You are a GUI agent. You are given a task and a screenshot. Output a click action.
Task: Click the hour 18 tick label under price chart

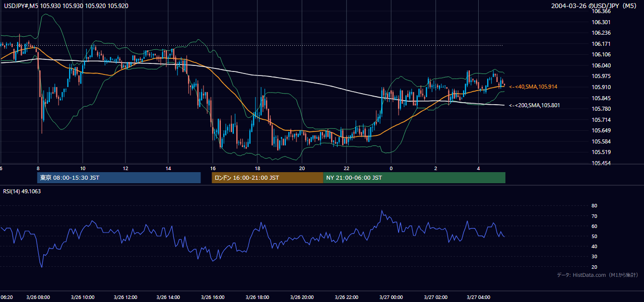(x=257, y=168)
